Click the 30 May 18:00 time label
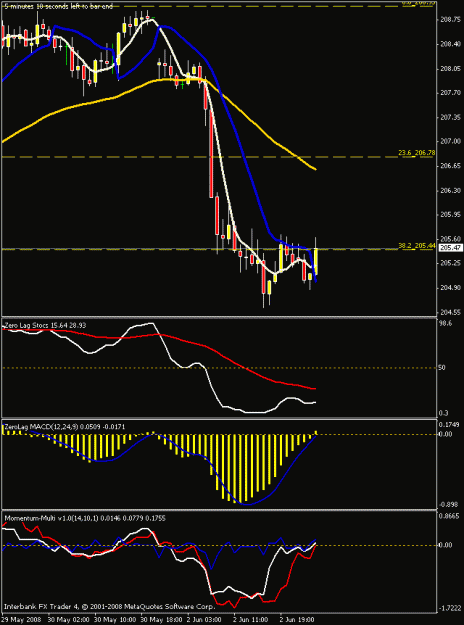 coord(160,620)
